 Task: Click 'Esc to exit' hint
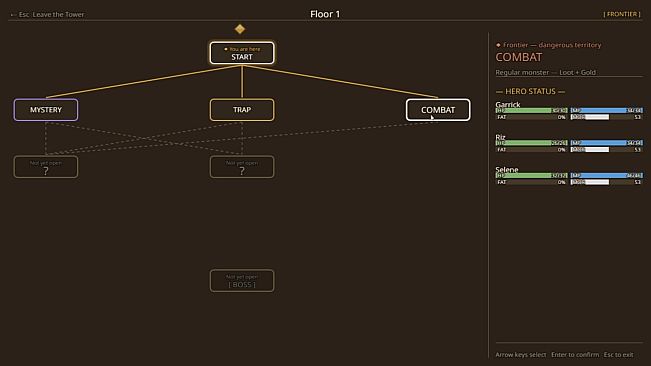click(619, 355)
